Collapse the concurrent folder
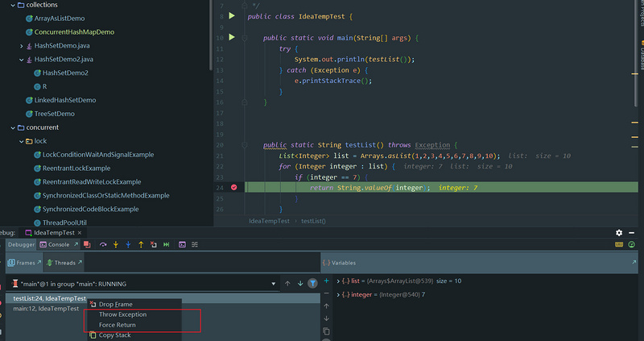The width and height of the screenshot is (644, 341). 12,127
